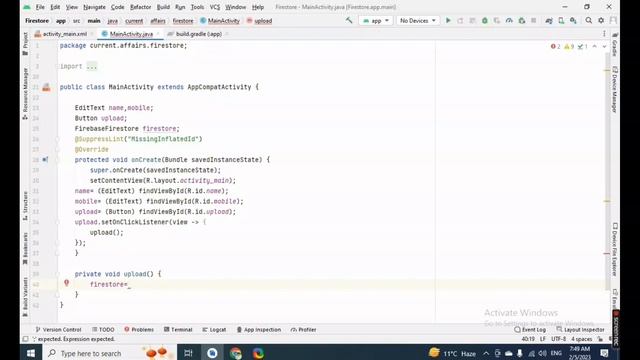Open the 4 spaces indent selector

click(x=581, y=339)
